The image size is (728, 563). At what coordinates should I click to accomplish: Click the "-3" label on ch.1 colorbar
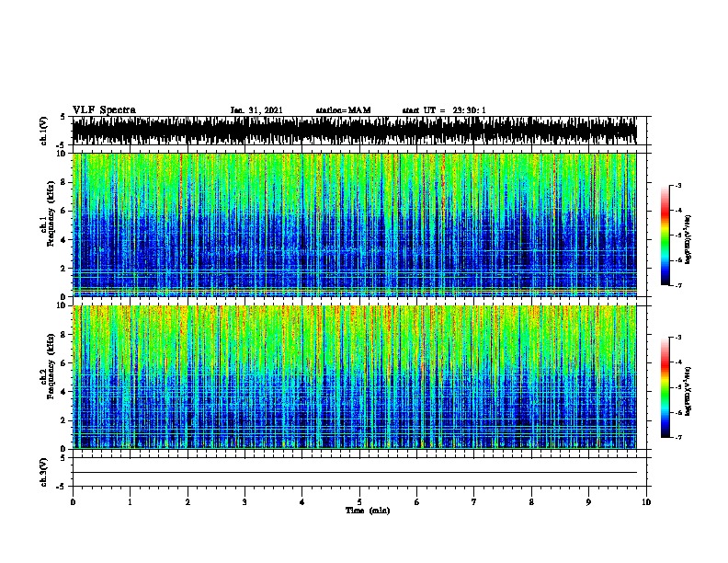[677, 186]
